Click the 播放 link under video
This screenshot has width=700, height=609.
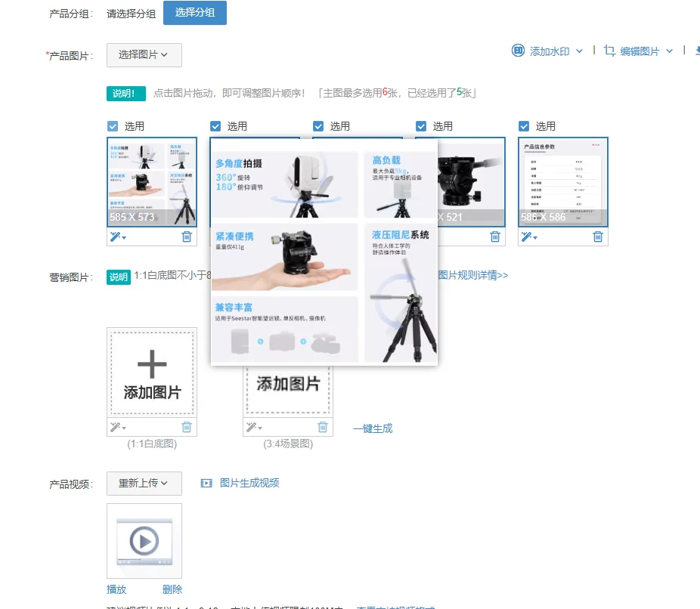pyautogui.click(x=116, y=589)
